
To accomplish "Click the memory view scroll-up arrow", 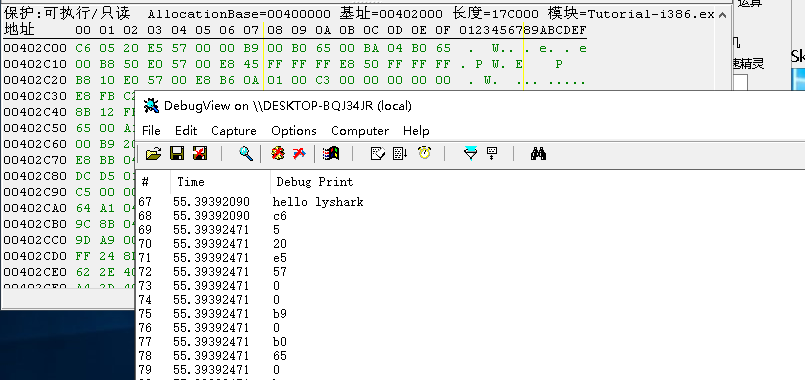I will pyautogui.click(x=722, y=15).
